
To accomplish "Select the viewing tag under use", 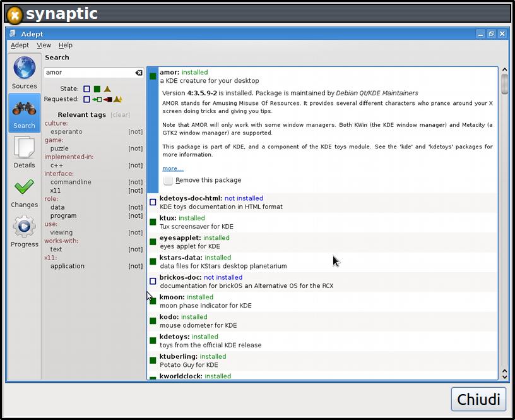I will pos(61,232).
